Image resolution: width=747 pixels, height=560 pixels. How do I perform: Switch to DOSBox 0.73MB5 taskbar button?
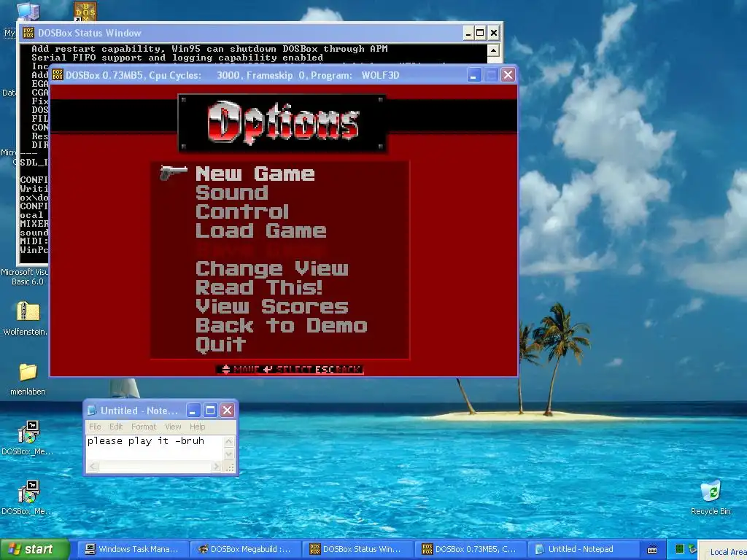471,549
